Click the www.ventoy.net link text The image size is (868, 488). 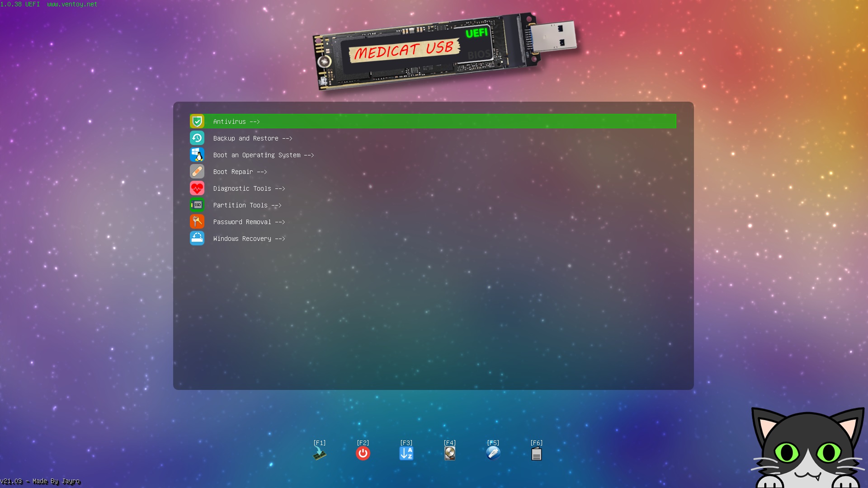pyautogui.click(x=72, y=4)
